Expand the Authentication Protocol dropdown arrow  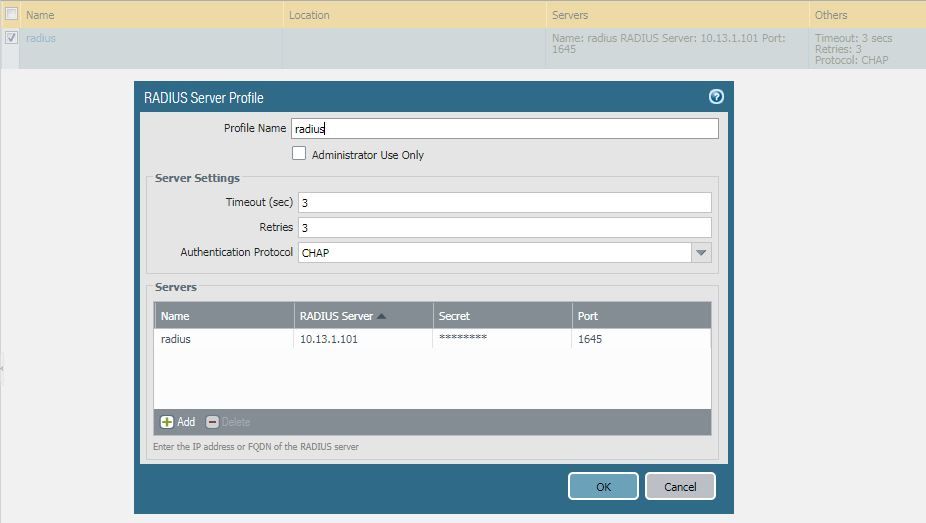701,253
